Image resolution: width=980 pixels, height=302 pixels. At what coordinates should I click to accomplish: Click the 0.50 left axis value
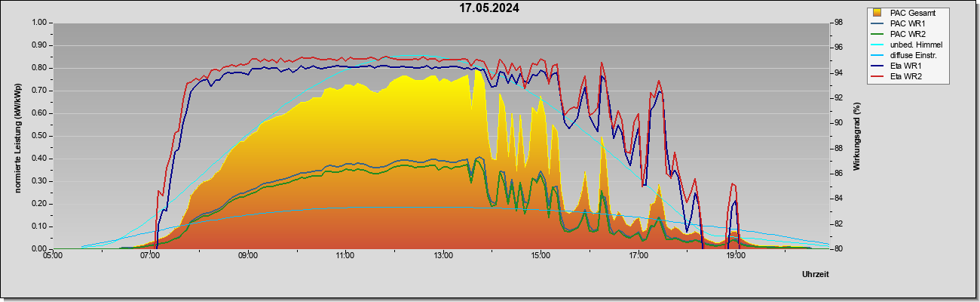(39, 136)
